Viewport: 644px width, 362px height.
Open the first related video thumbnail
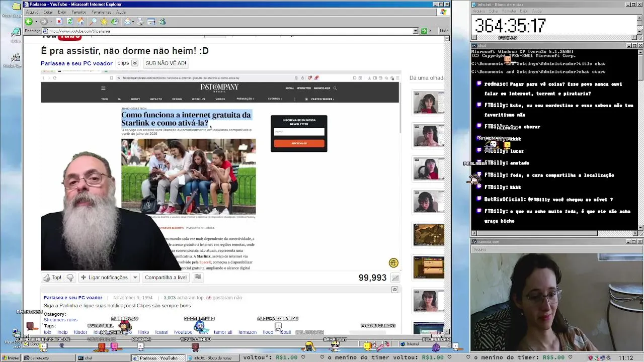(x=429, y=103)
